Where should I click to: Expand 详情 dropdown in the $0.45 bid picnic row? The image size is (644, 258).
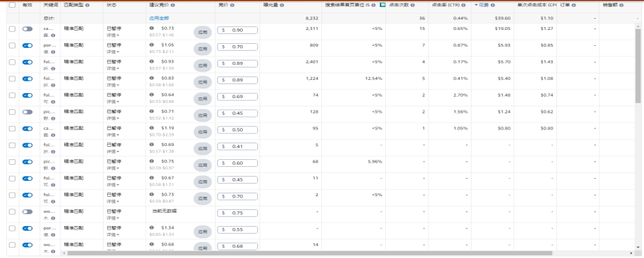click(110, 118)
